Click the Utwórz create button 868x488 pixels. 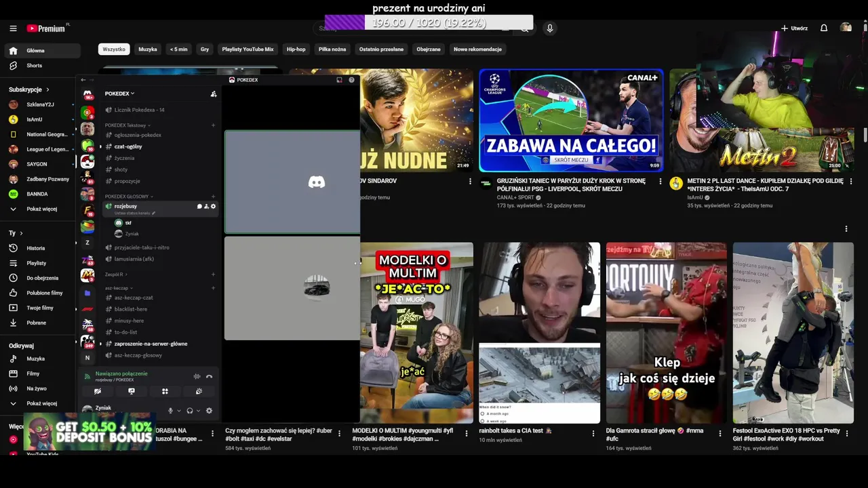[x=794, y=28]
